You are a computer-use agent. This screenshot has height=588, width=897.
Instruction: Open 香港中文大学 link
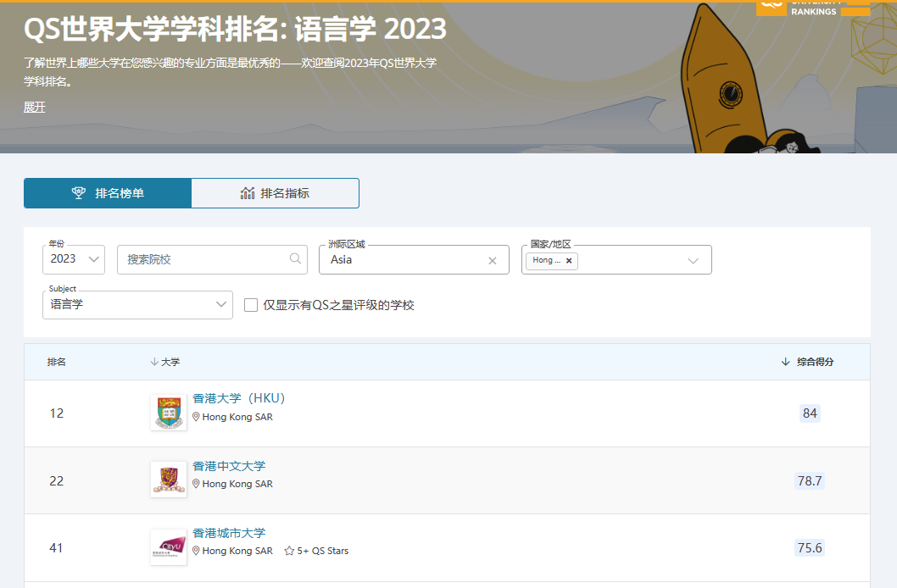229,466
